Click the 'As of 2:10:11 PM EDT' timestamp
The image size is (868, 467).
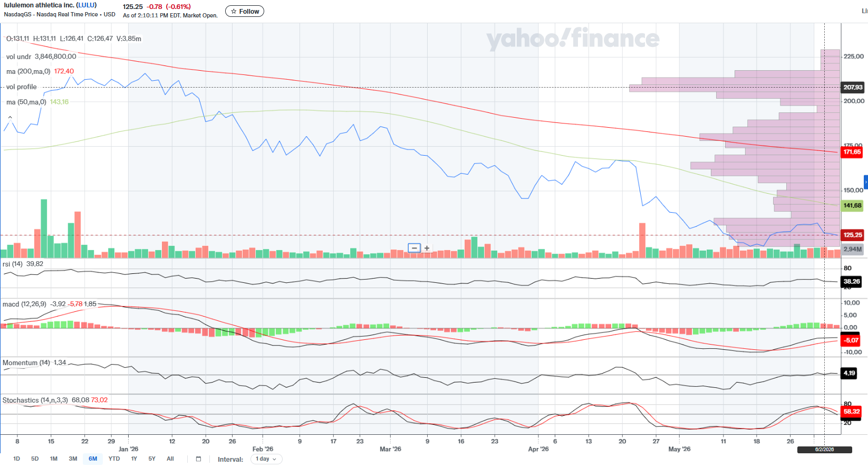(152, 15)
